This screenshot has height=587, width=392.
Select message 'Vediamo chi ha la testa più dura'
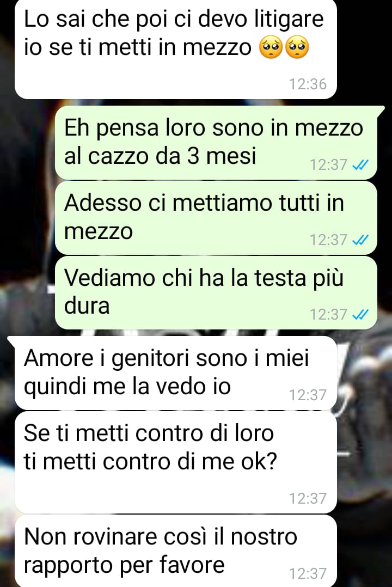216,292
